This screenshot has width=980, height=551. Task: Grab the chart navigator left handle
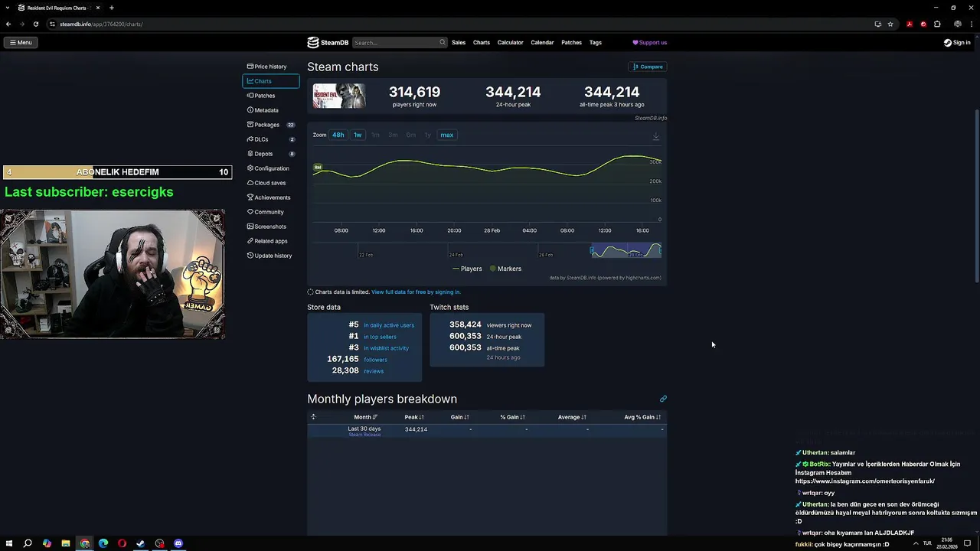(x=591, y=250)
